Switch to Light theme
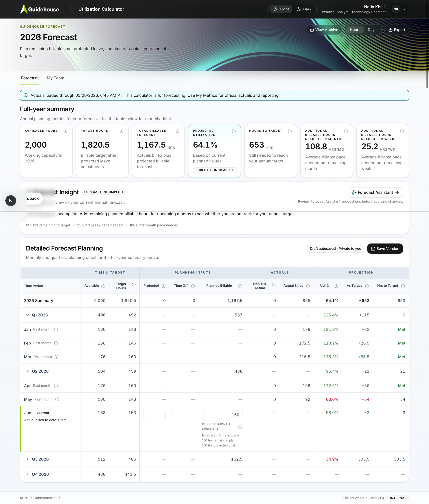Screen dimensions: 429x504 coord(281,9)
